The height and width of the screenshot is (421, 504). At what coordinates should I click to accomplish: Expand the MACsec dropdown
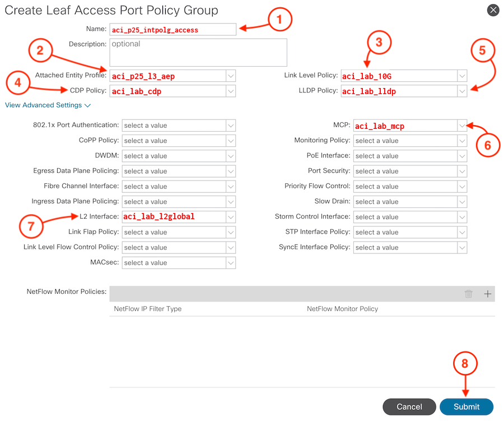[x=230, y=262]
